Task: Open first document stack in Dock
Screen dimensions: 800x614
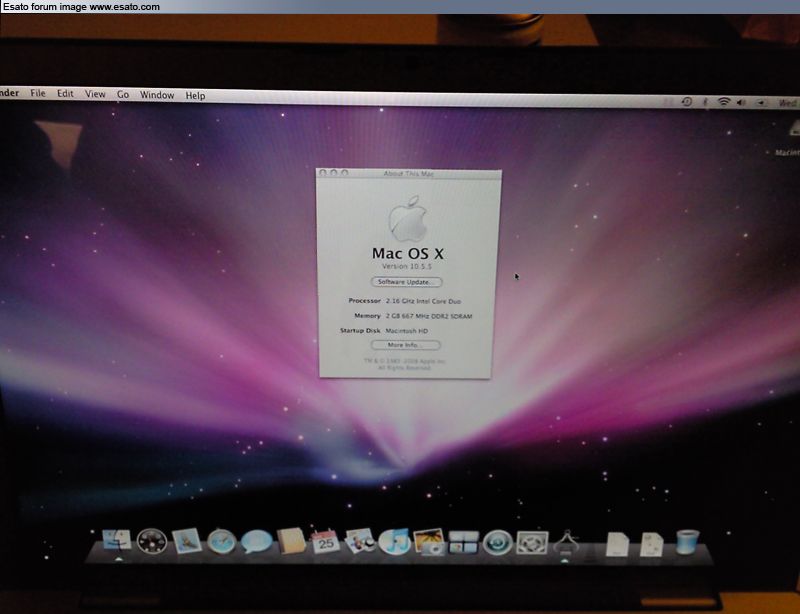Action: (x=617, y=544)
